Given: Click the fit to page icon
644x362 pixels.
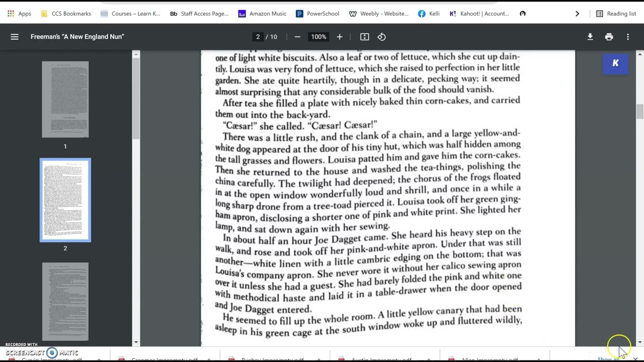Looking at the screenshot, I should point(365,37).
